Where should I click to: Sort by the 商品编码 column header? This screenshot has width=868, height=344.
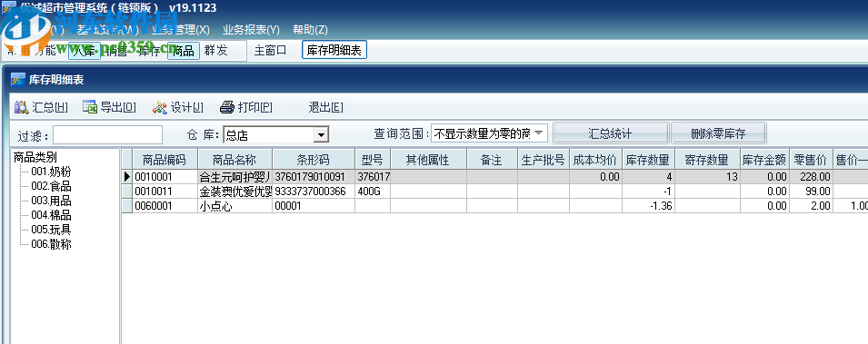[165, 160]
